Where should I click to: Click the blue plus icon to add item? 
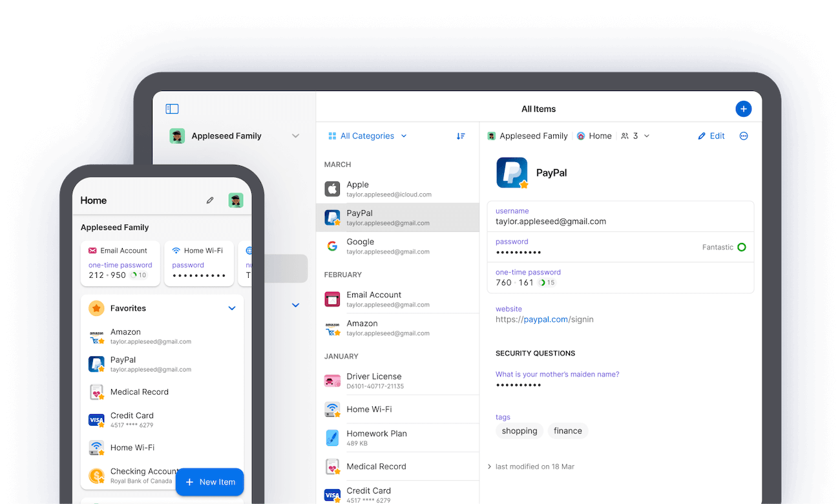pos(744,109)
